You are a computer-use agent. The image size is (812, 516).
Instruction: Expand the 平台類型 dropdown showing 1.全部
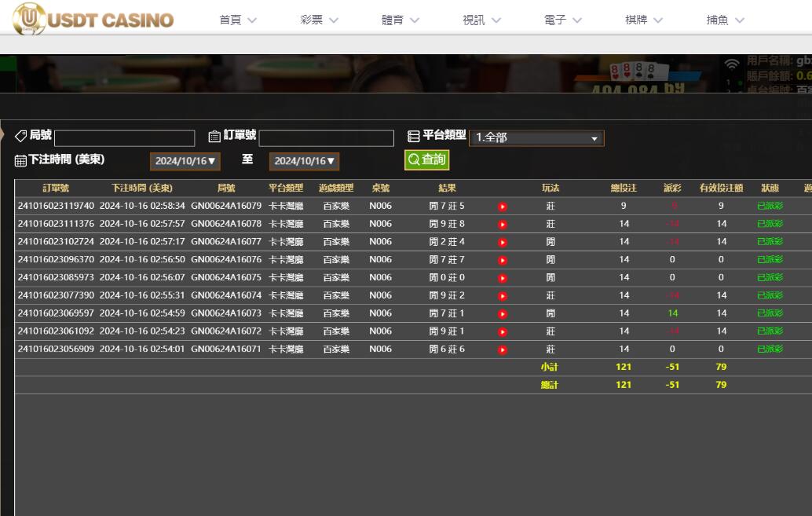tap(536, 138)
